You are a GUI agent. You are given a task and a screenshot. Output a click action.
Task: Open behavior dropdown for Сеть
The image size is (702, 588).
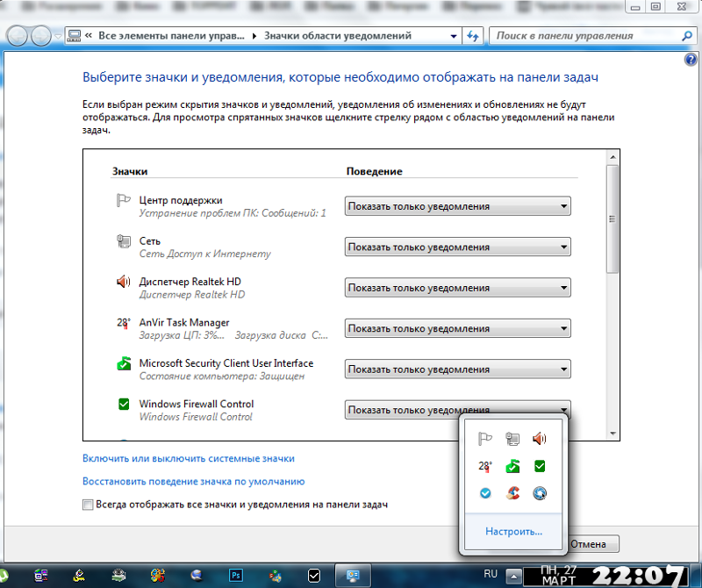457,247
